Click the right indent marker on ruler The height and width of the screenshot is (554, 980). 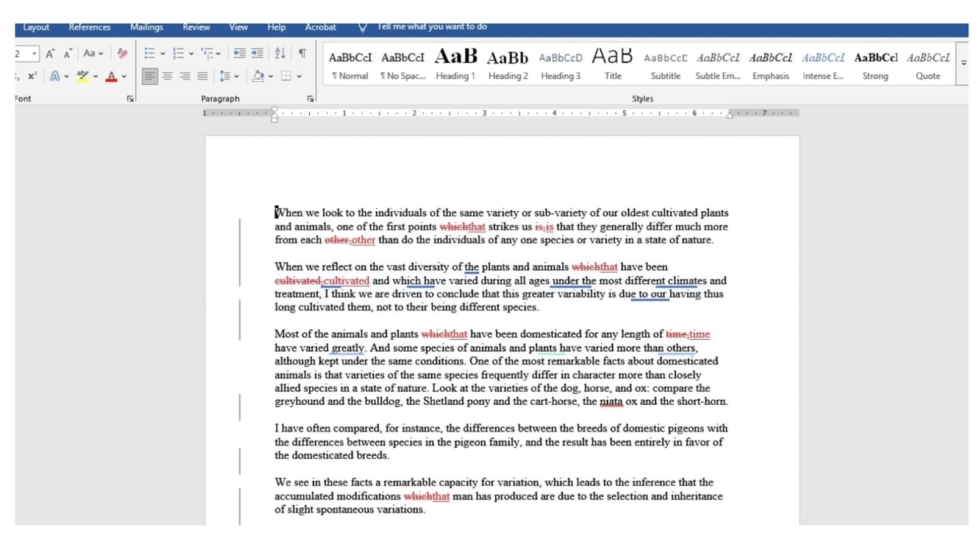[729, 115]
